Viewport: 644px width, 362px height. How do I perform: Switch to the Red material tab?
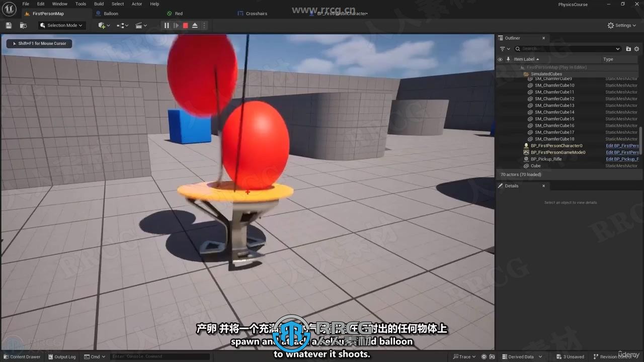[179, 14]
